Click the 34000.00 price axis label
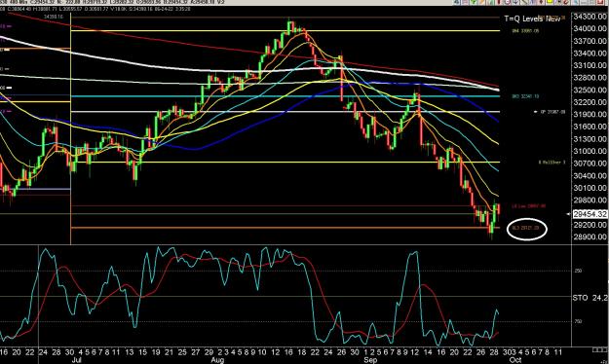The height and width of the screenshot is (364, 609). [590, 29]
